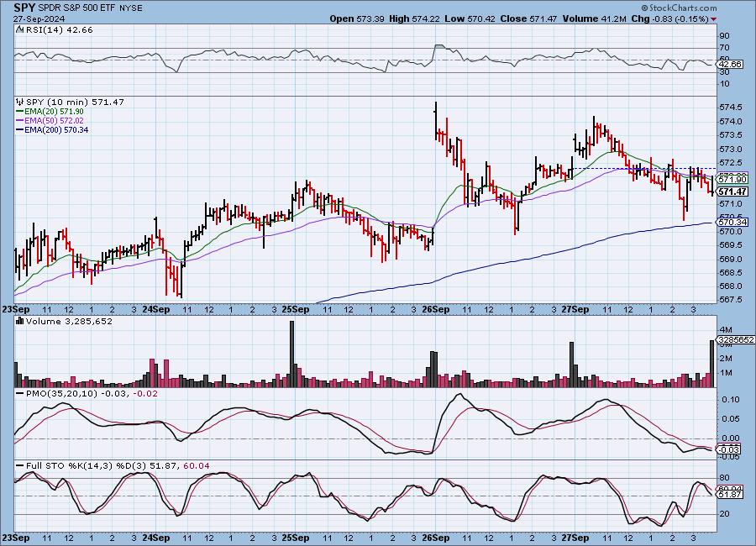Click the 4M volume axis label
Viewport: 756px width, 546px height.
(x=726, y=330)
